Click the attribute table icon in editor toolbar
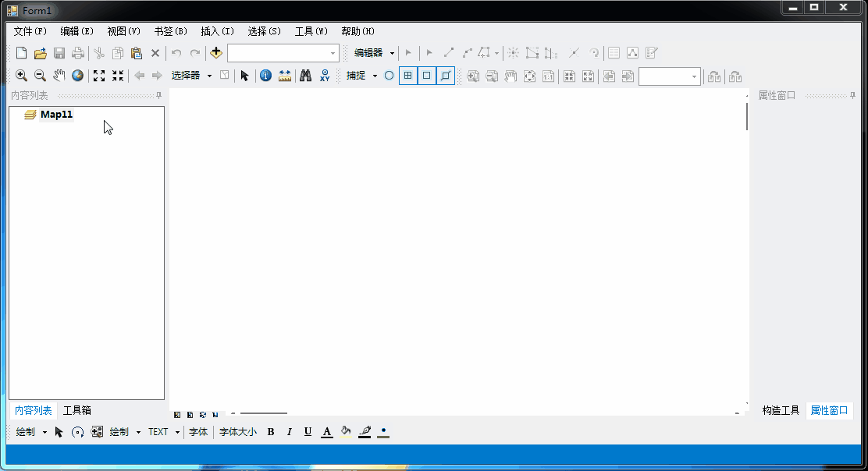 [614, 53]
